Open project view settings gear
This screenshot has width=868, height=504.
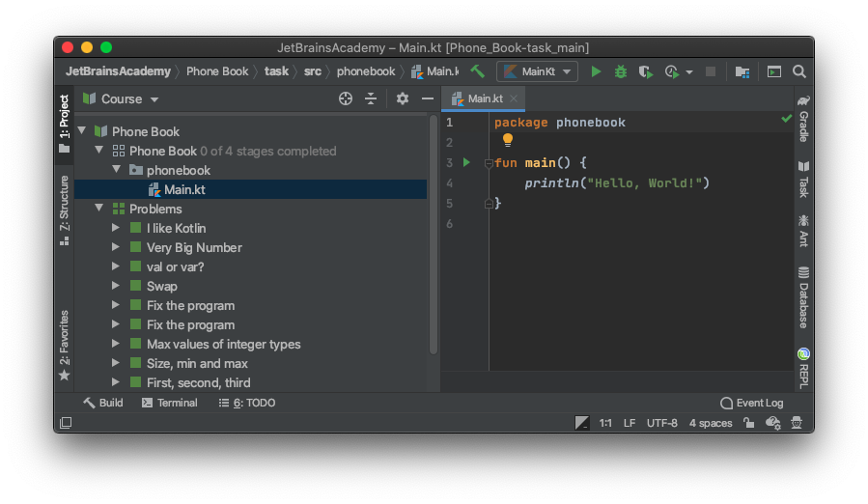[403, 98]
